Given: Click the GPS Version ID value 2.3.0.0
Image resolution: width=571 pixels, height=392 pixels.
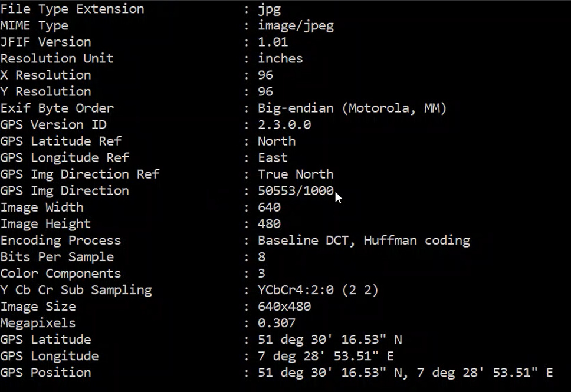Looking at the screenshot, I should 284,125.
